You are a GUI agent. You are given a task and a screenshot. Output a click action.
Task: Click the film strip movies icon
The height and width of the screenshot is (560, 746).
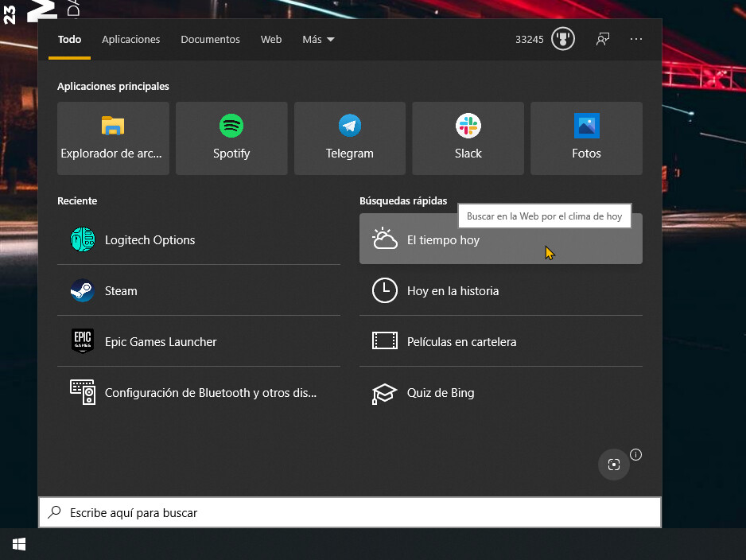coord(384,340)
